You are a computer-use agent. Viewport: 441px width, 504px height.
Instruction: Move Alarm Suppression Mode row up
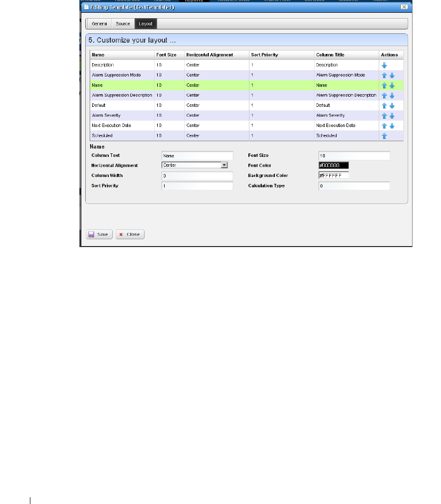pyautogui.click(x=384, y=75)
